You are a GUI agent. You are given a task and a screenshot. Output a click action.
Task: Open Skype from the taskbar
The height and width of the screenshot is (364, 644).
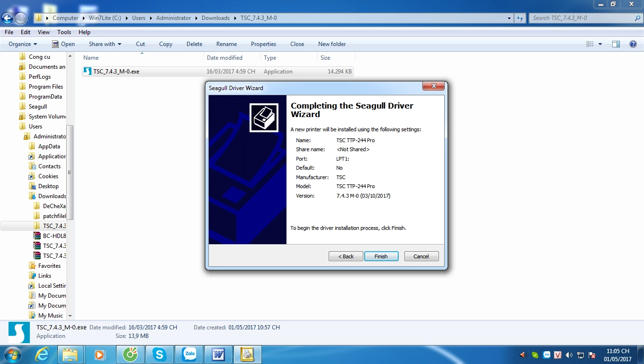(x=159, y=355)
